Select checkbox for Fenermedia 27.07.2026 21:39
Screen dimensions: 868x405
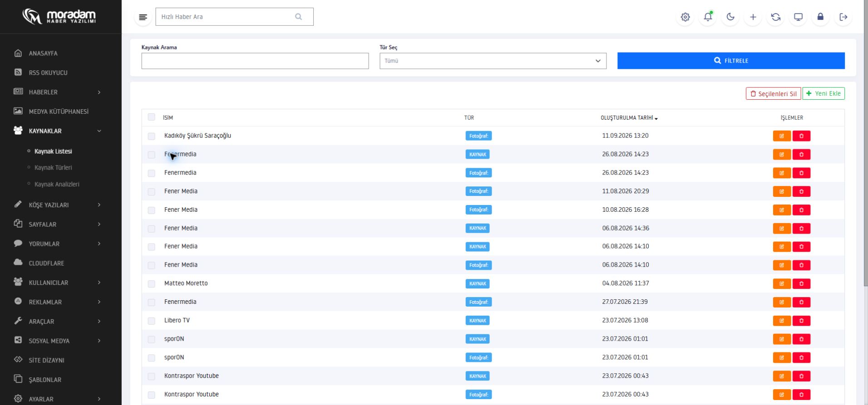click(152, 302)
